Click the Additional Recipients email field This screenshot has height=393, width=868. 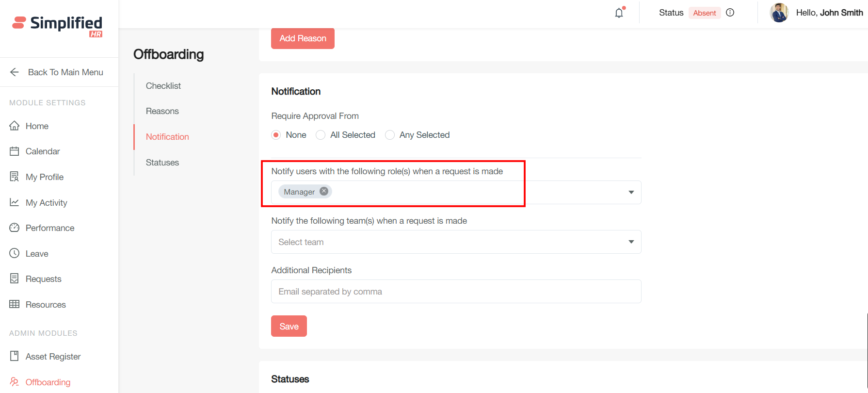pyautogui.click(x=456, y=292)
